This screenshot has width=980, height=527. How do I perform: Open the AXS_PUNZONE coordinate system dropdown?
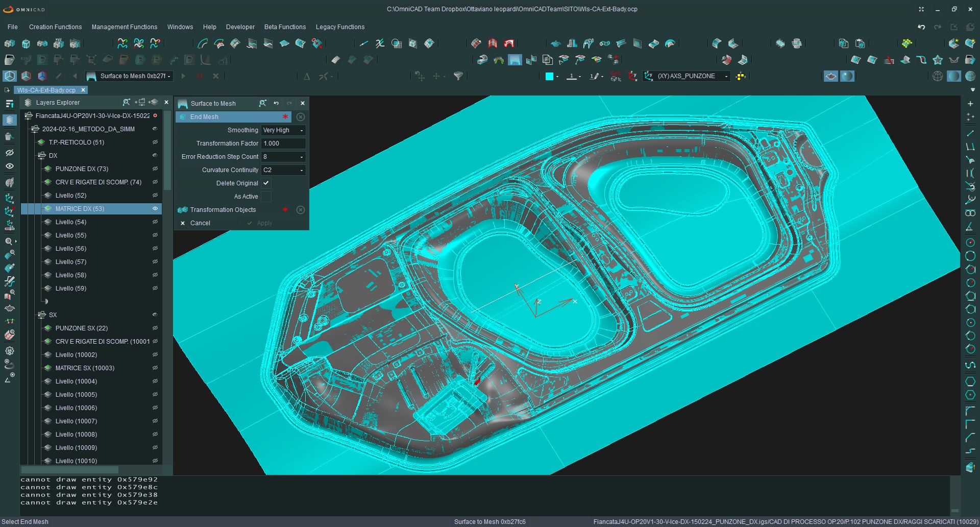tap(726, 76)
